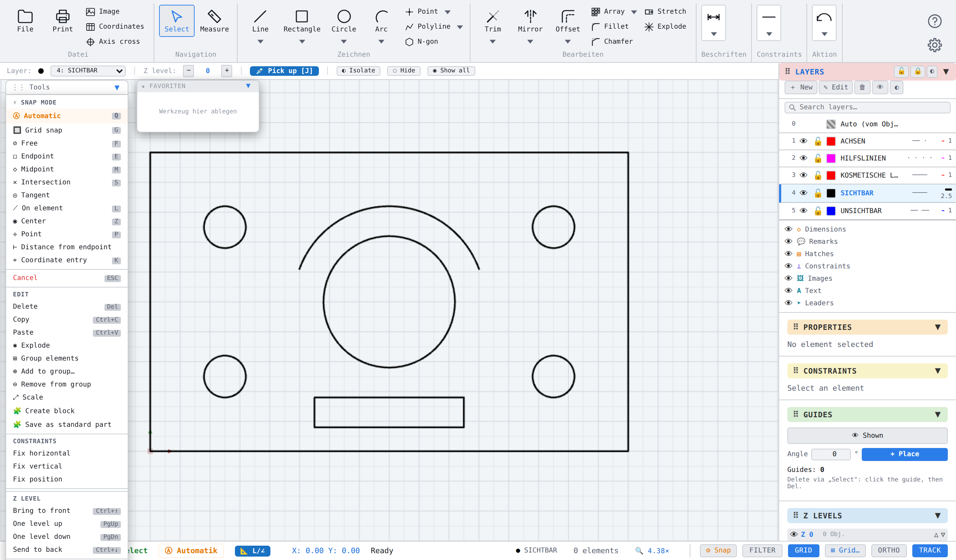The width and height of the screenshot is (956, 560).
Task: Hide the HILFSLINIEN layer eye
Action: click(803, 158)
